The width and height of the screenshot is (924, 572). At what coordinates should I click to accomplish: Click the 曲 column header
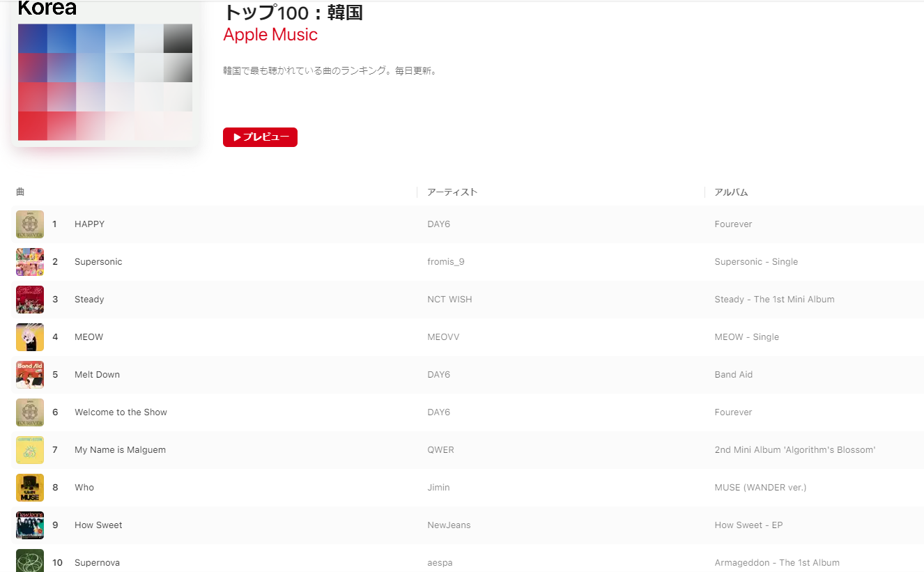pos(20,192)
